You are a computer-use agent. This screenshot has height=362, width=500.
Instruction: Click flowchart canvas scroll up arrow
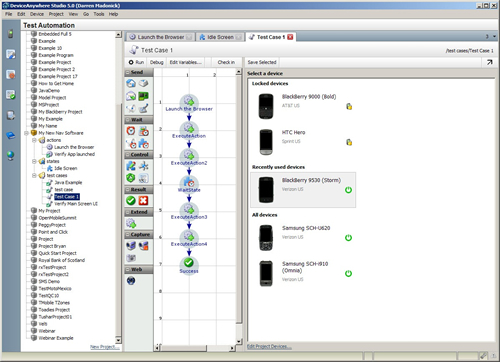[239, 72]
